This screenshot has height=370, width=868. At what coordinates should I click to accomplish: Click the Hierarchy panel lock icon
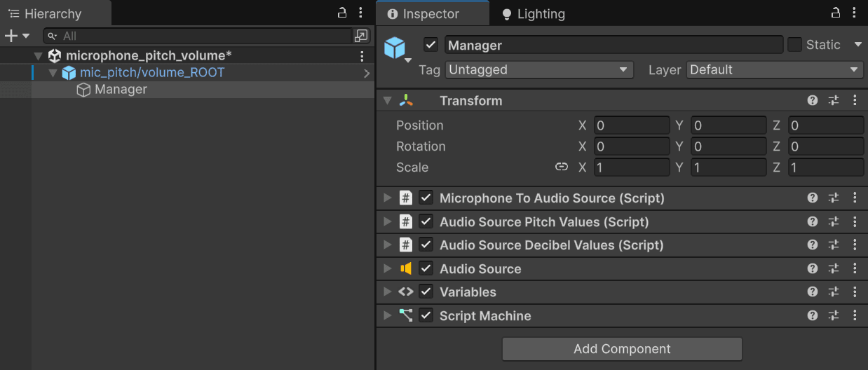(x=342, y=13)
